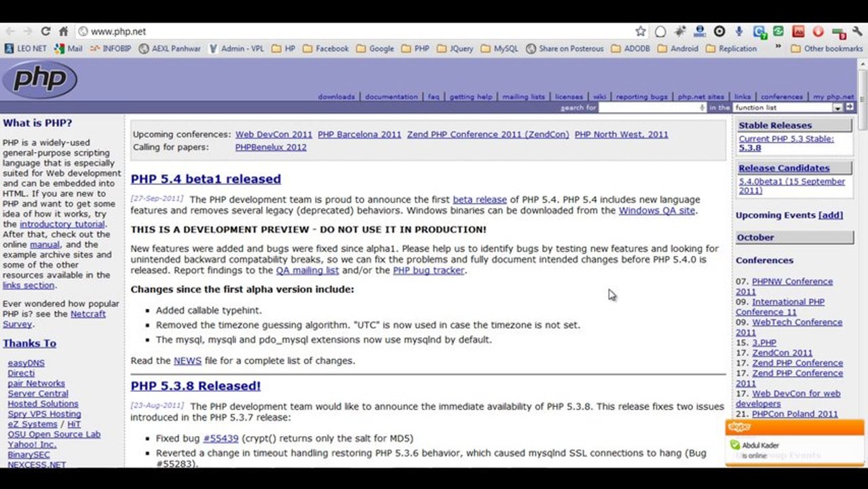Open the faq nav item
The image size is (868, 489).
(434, 97)
